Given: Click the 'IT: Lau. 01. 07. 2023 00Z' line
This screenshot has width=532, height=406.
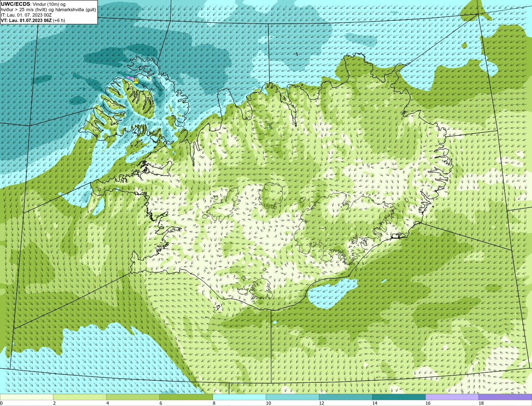Looking at the screenshot, I should pos(26,15).
